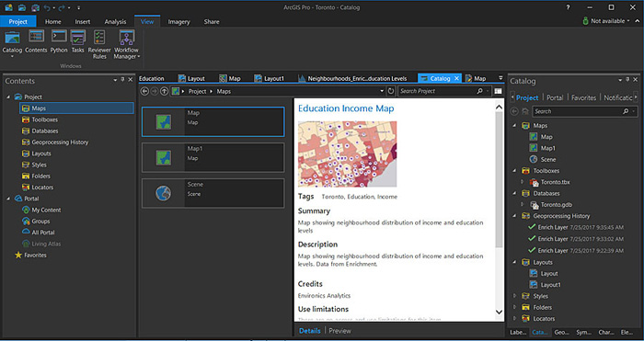Collapse Geoprocessing History in Catalog pane
The height and width of the screenshot is (341, 644).
coord(514,216)
